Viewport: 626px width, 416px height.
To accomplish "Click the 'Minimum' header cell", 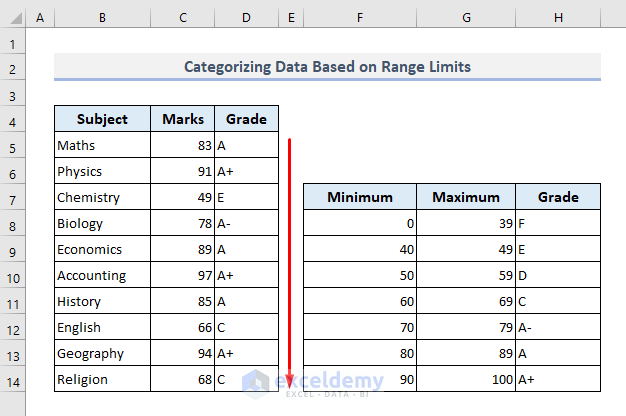I will (x=360, y=197).
